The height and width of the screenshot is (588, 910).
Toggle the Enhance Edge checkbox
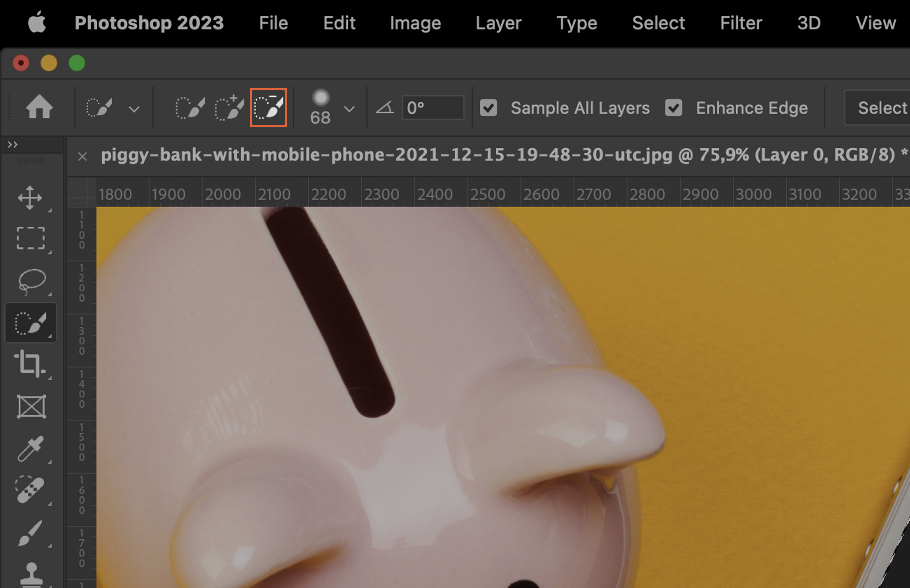click(674, 108)
